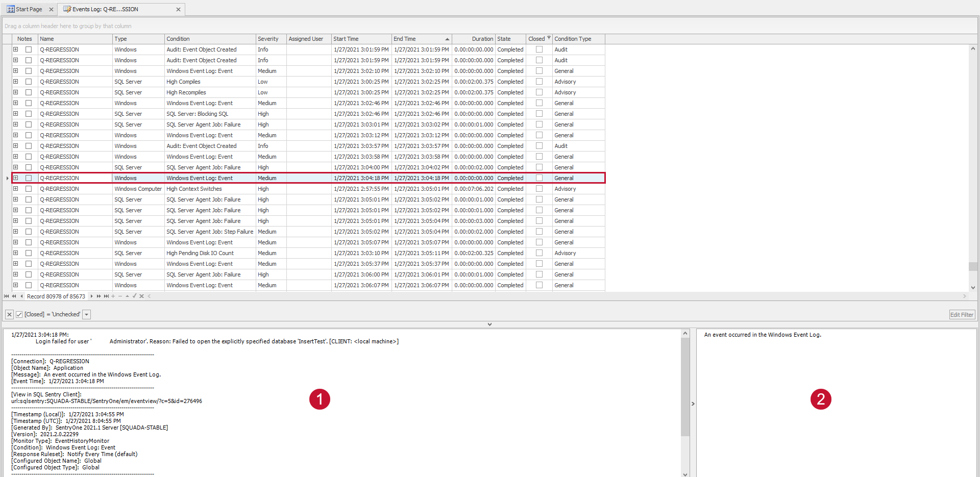The image size is (980, 477).
Task: Expand the High Recompiles event row
Action: click(16, 92)
